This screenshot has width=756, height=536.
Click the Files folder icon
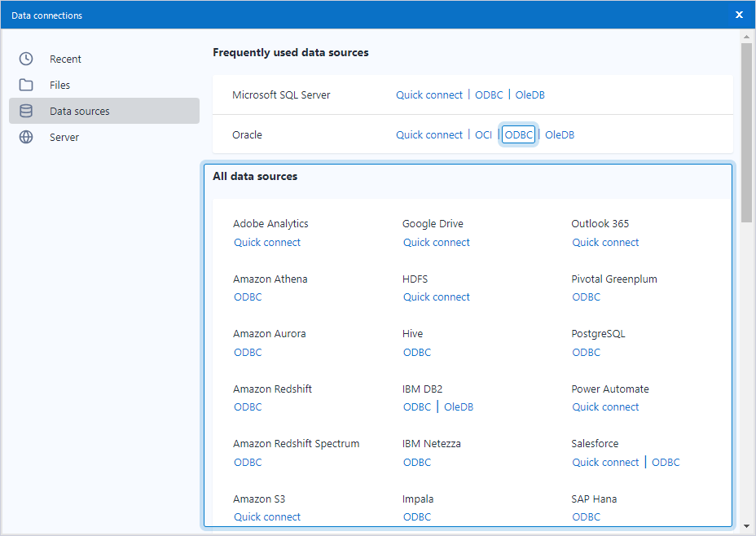(24, 85)
